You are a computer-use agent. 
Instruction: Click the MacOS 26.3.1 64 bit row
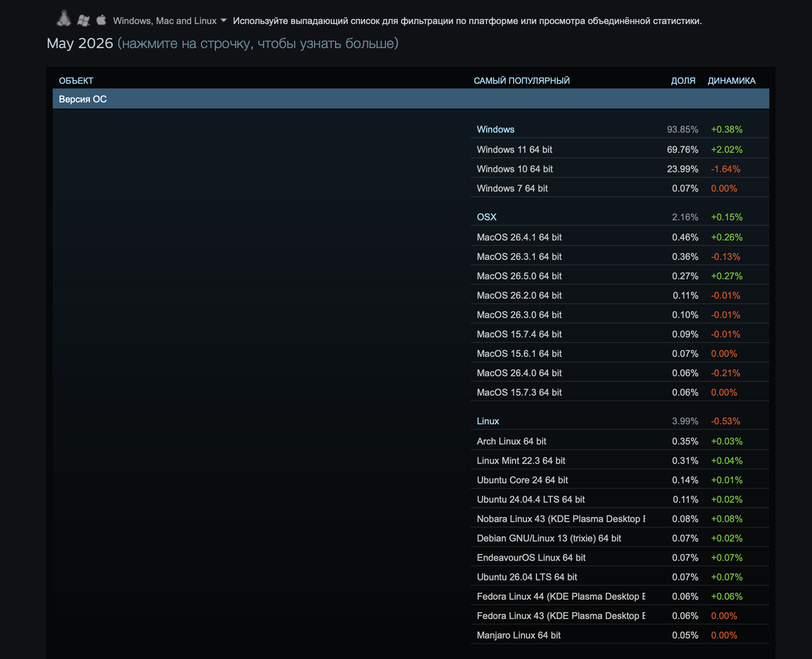[x=620, y=256]
